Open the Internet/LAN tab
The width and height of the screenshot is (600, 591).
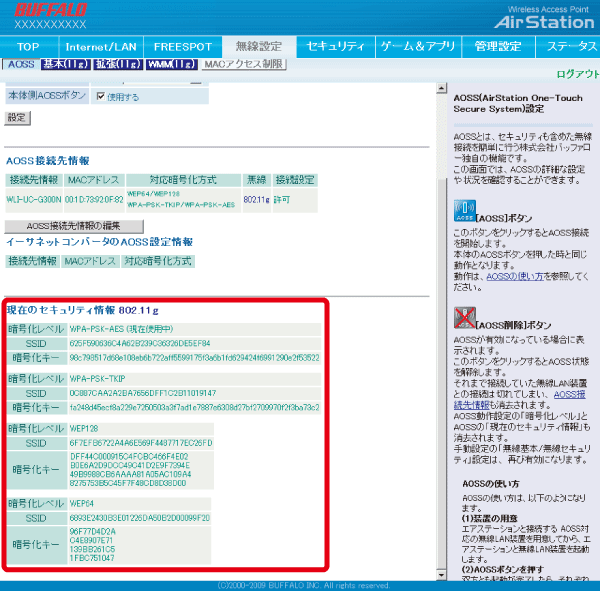[101, 47]
